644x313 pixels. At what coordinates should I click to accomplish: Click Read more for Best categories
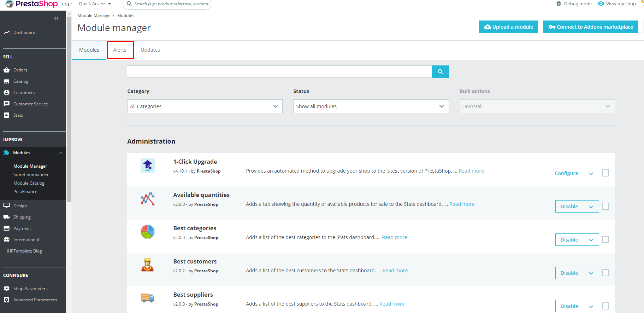point(395,237)
